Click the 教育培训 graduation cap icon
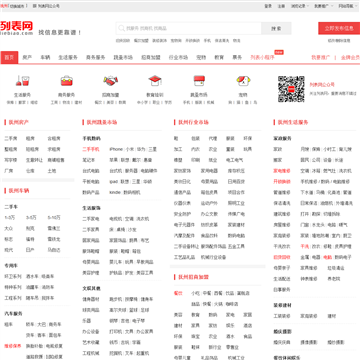This screenshot has width=360, height=360. pos(155,81)
